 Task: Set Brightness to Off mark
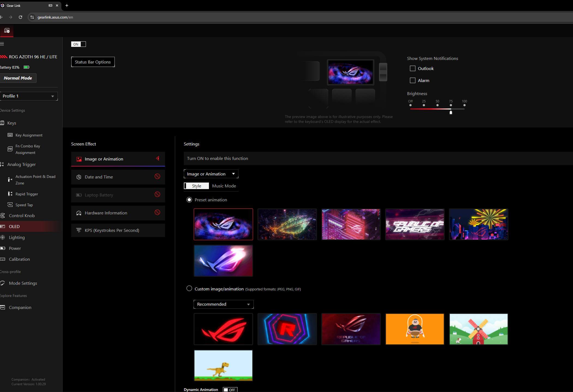[410, 105]
